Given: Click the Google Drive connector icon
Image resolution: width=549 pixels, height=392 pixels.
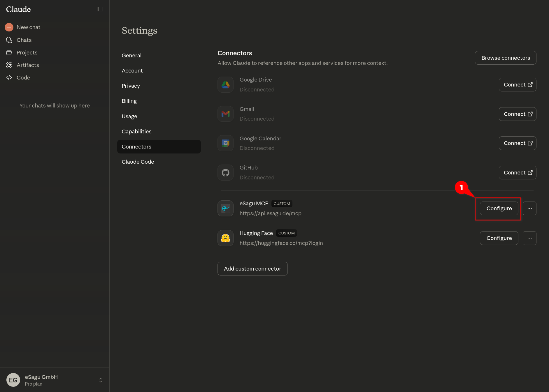Looking at the screenshot, I should pos(225,84).
